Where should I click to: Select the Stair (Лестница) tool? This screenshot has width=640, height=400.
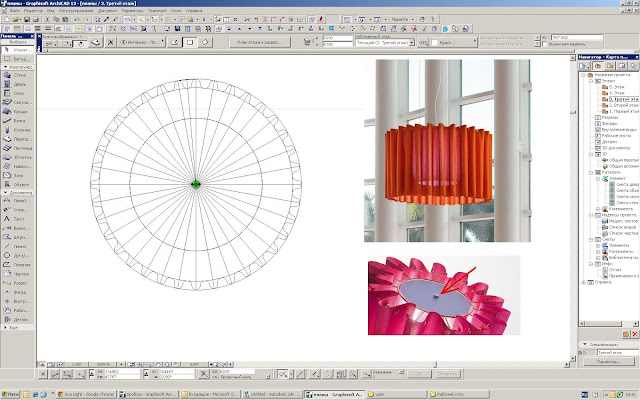point(16,148)
